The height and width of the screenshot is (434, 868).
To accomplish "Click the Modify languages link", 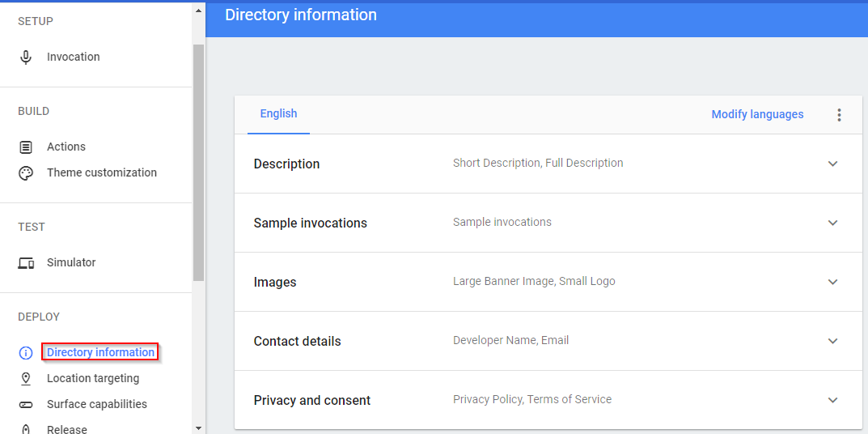I will [x=757, y=114].
